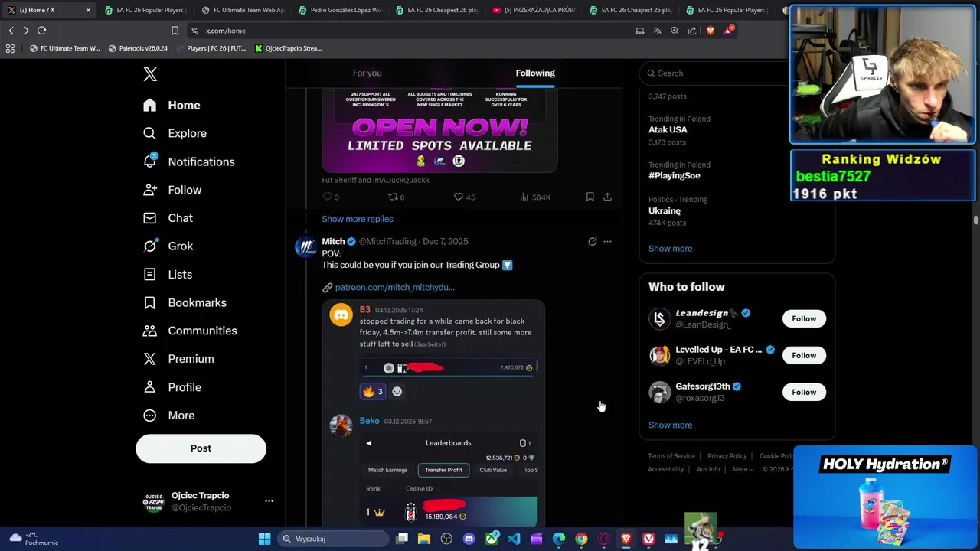This screenshot has width=980, height=551.
Task: Open the Windows Start menu
Action: (264, 539)
